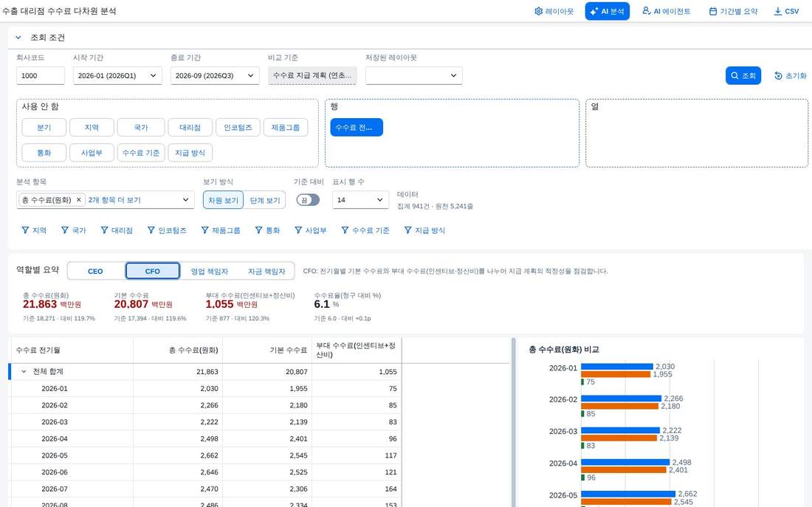This screenshot has height=507, width=812.
Task: Click the 수수료 전... chip in 행
Action: tap(357, 128)
